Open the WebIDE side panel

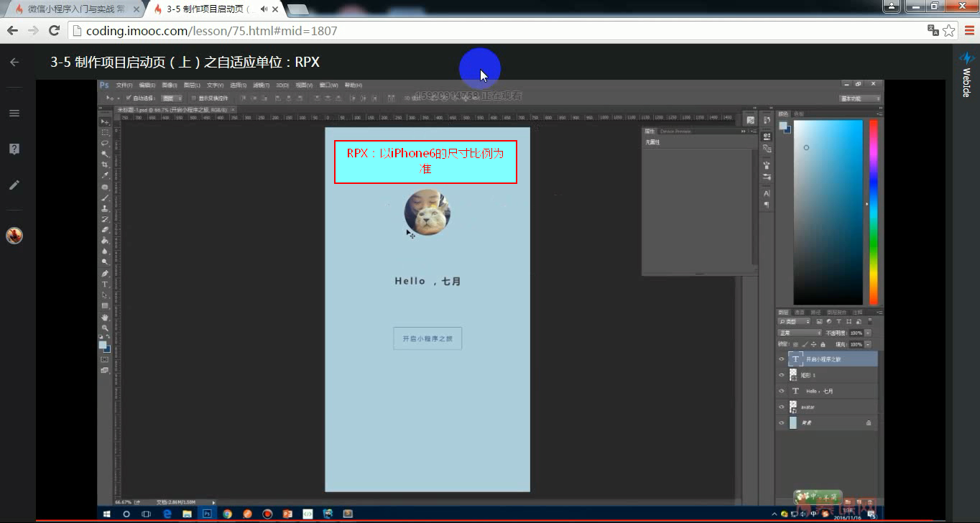967,73
